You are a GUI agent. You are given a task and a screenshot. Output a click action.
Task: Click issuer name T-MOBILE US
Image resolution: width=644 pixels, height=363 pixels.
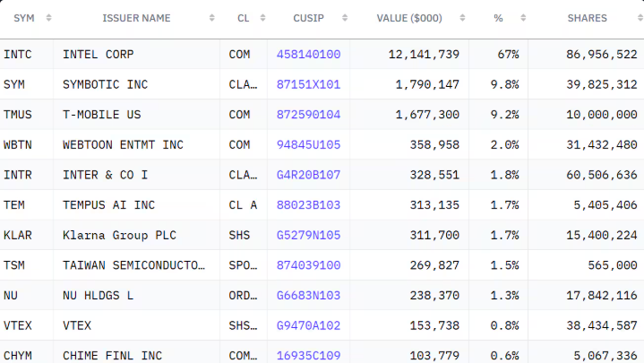click(x=102, y=115)
